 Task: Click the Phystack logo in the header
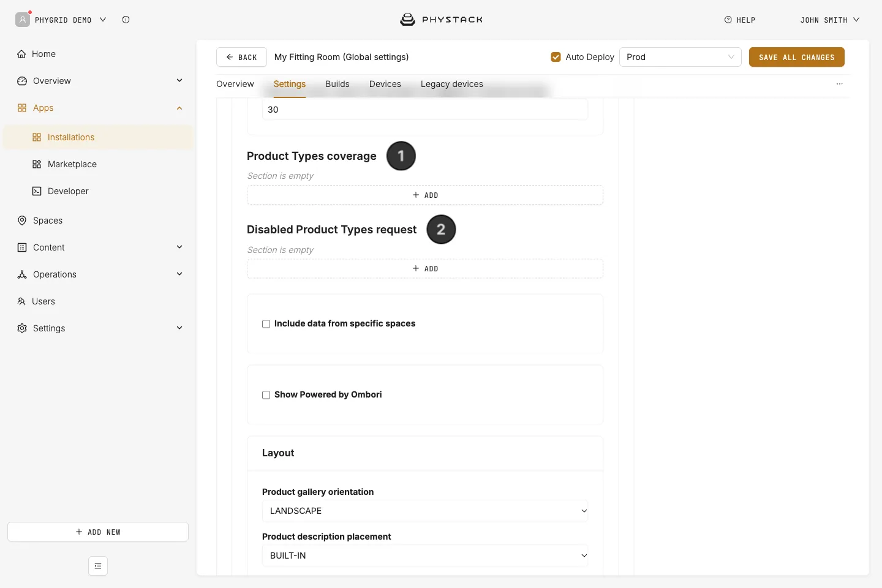[x=441, y=20]
